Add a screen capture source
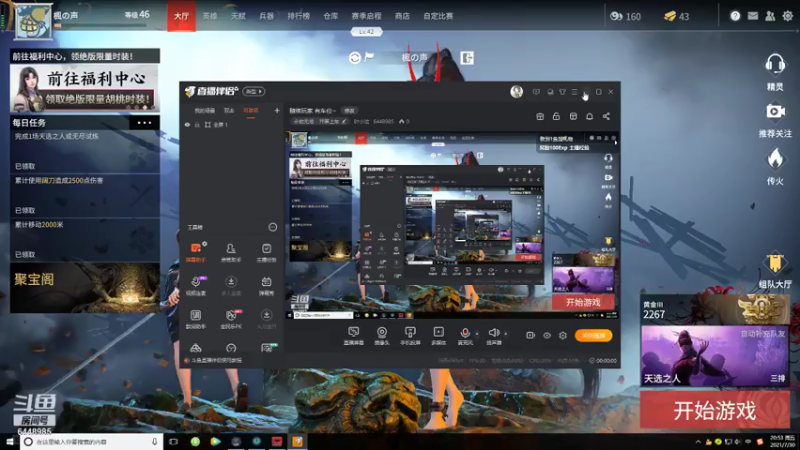The width and height of the screenshot is (800, 450). pos(354,336)
